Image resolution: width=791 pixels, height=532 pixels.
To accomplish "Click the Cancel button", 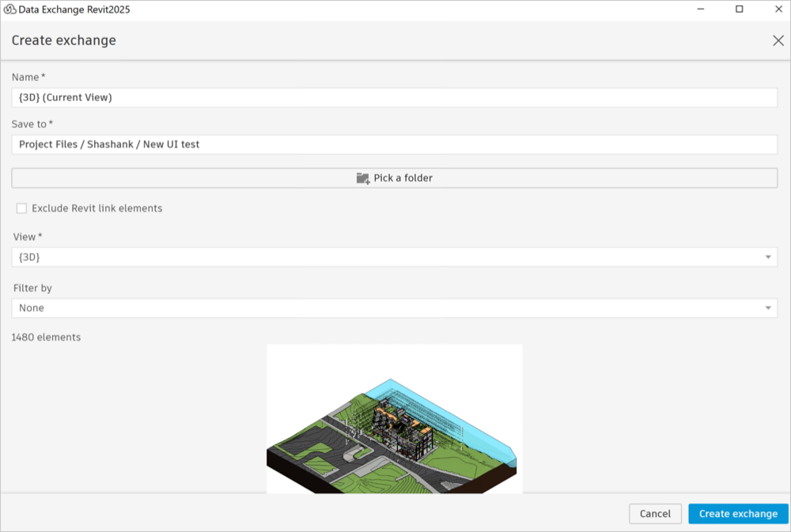I will point(655,513).
